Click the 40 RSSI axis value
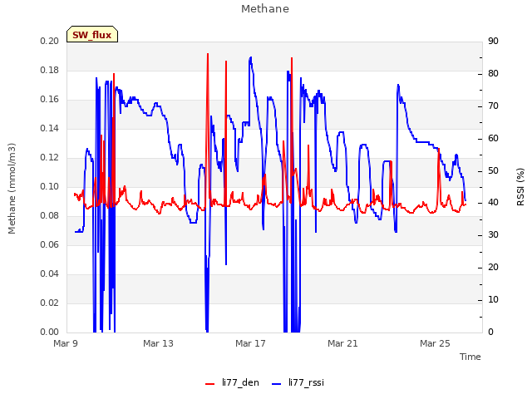The image size is (532, 399). pyautogui.click(x=493, y=203)
